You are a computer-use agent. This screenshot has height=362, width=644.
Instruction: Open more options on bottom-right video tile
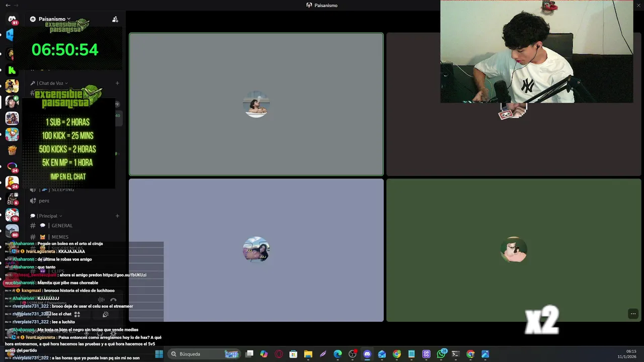pyautogui.click(x=633, y=314)
